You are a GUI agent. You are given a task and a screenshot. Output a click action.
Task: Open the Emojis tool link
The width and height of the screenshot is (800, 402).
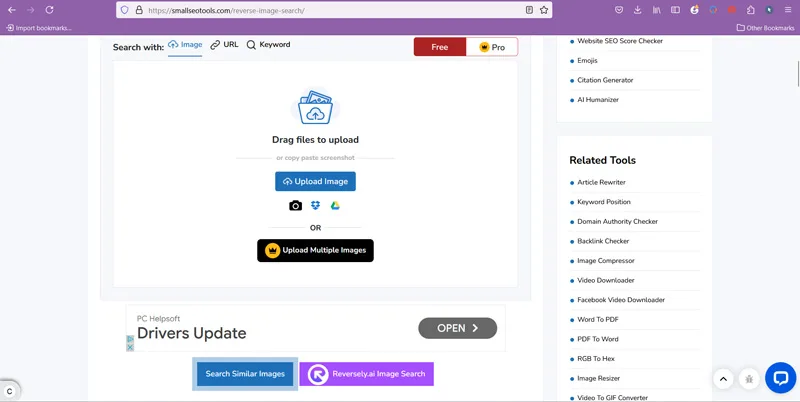[587, 61]
